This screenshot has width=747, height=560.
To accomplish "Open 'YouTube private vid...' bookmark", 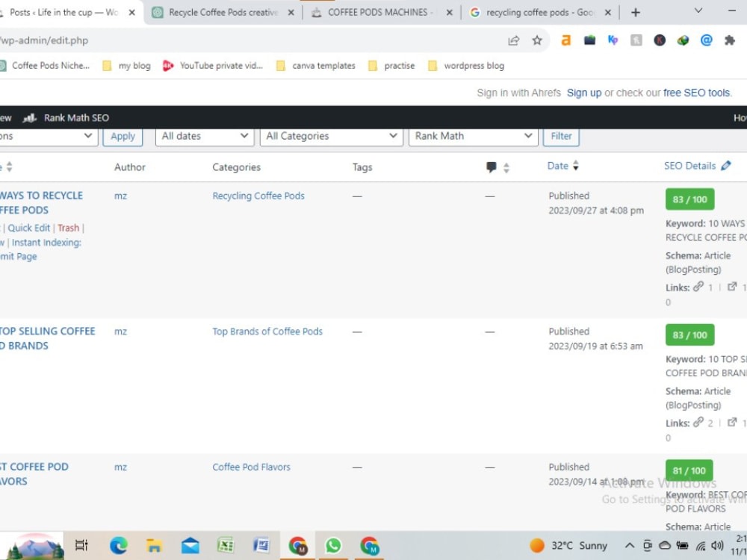I will (x=213, y=66).
